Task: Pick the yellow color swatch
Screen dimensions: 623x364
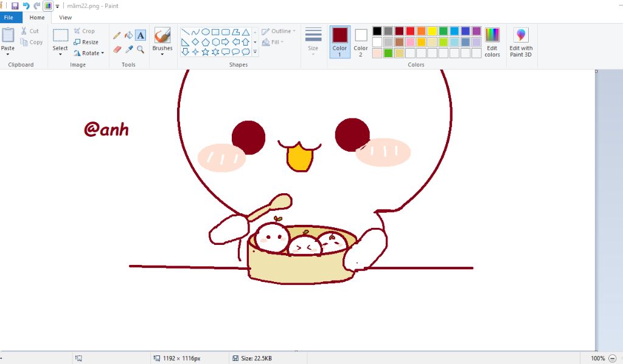Action: click(433, 31)
